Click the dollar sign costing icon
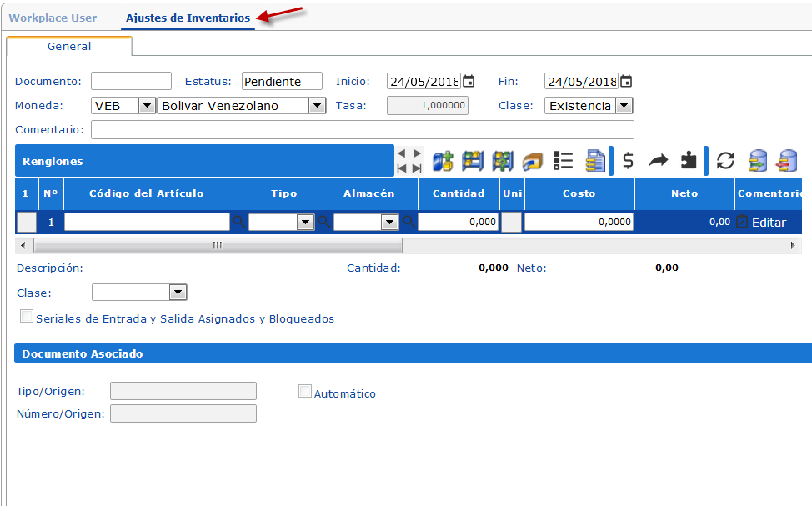The width and height of the screenshot is (812, 506). click(627, 161)
